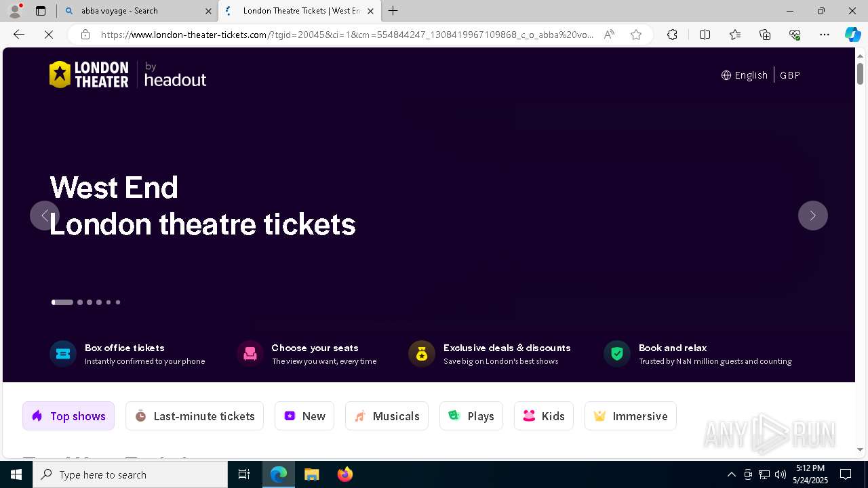Advance to next carousel slide

coord(812,216)
